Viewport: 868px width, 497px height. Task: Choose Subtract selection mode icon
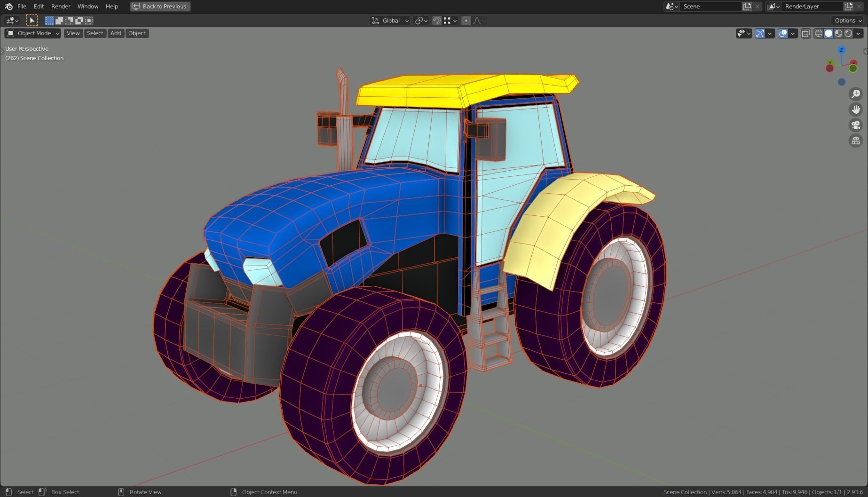(69, 20)
